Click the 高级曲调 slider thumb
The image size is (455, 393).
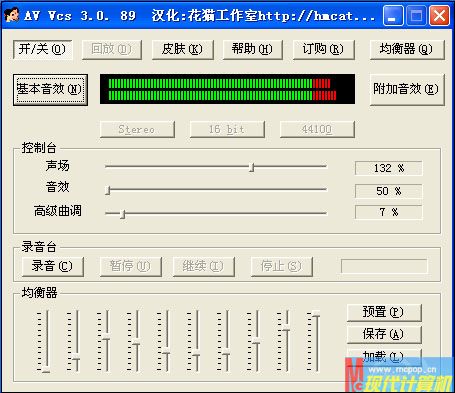[x=123, y=214]
